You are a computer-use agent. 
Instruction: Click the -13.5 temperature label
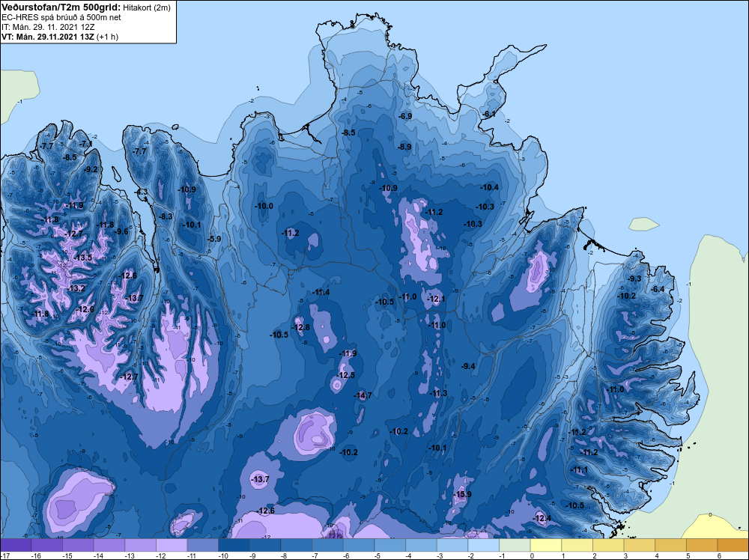pyautogui.click(x=83, y=258)
